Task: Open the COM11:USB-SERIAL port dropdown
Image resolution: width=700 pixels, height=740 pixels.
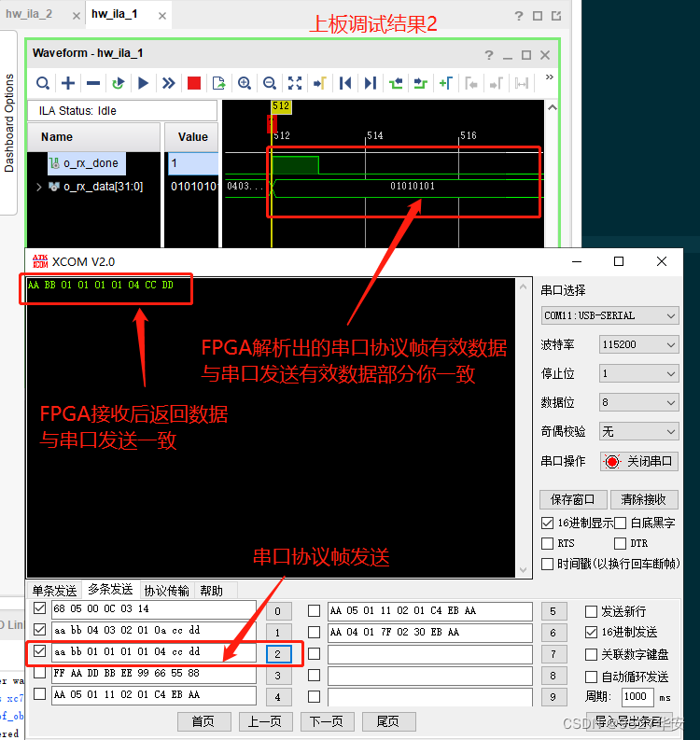Action: pyautogui.click(x=609, y=315)
